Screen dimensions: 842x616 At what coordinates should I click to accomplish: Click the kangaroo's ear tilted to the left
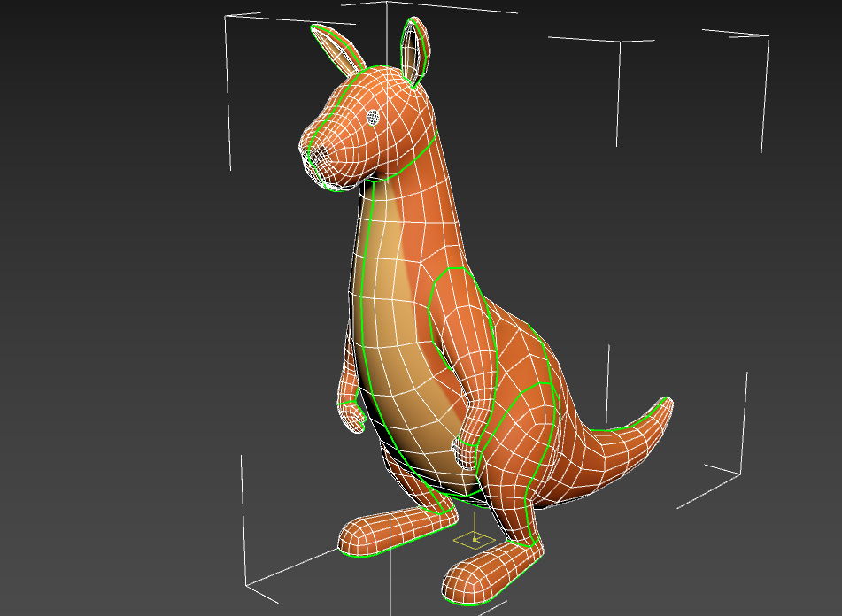click(337, 50)
